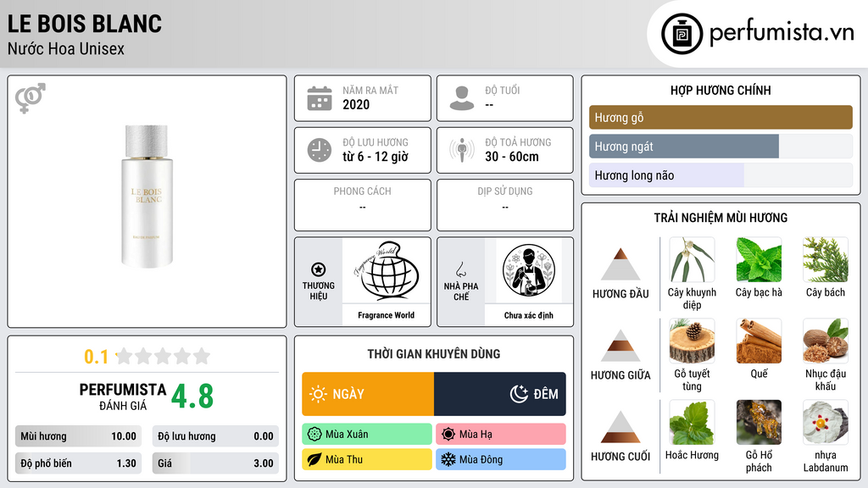Click the Nước Hoa Unisex subtitle
The image size is (868, 488).
coord(66,49)
